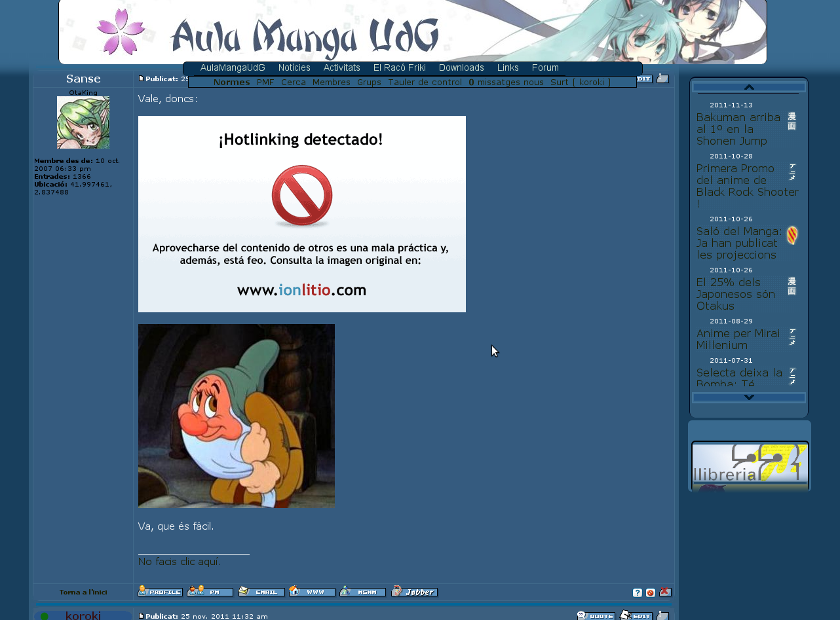Viewport: 840px width, 620px height.
Task: Quote koroki's post
Action: click(x=596, y=615)
